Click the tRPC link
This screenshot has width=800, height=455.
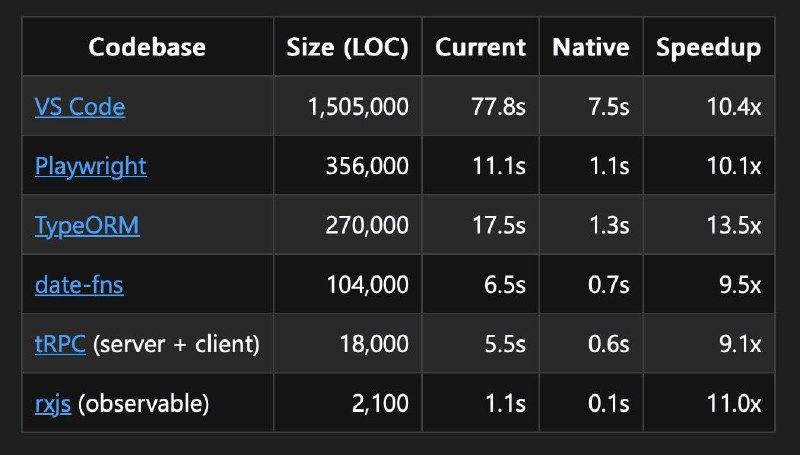click(60, 344)
